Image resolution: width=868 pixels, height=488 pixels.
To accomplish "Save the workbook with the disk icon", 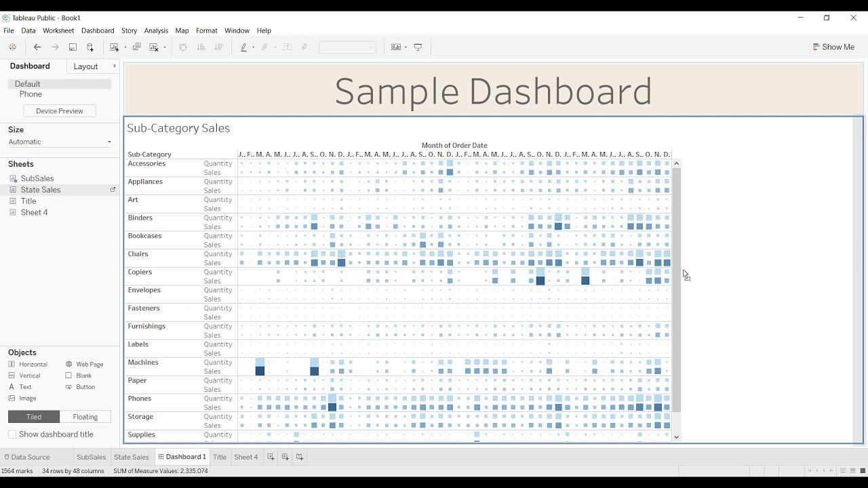I will coord(73,47).
